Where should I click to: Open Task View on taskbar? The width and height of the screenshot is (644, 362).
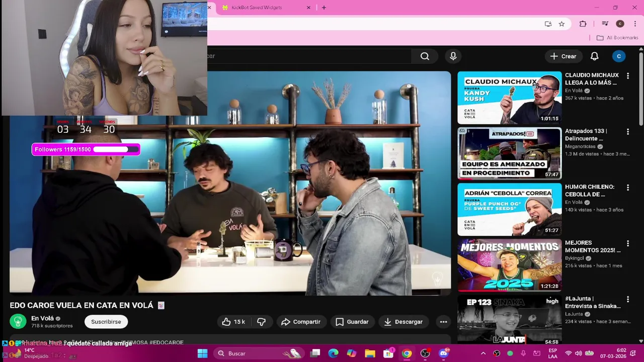pyautogui.click(x=315, y=353)
